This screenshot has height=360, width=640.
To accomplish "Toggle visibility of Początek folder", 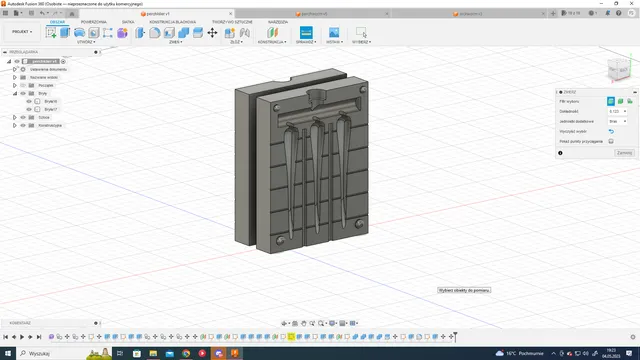I will pyautogui.click(x=23, y=85).
